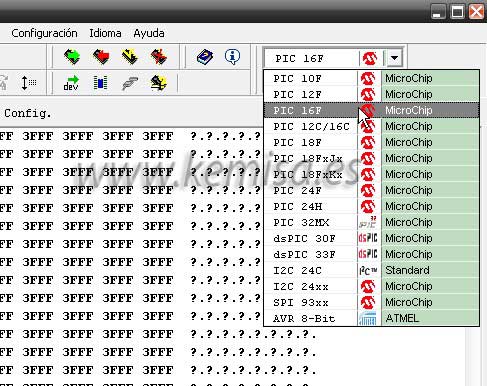Choose PIC 18FxJx family

coord(371,158)
